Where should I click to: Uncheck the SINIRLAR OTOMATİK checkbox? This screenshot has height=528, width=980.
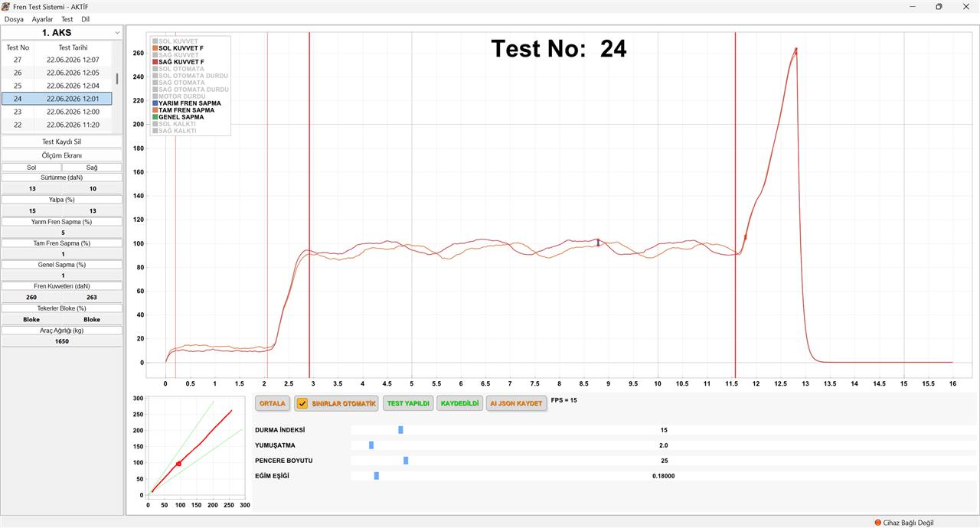pos(302,403)
